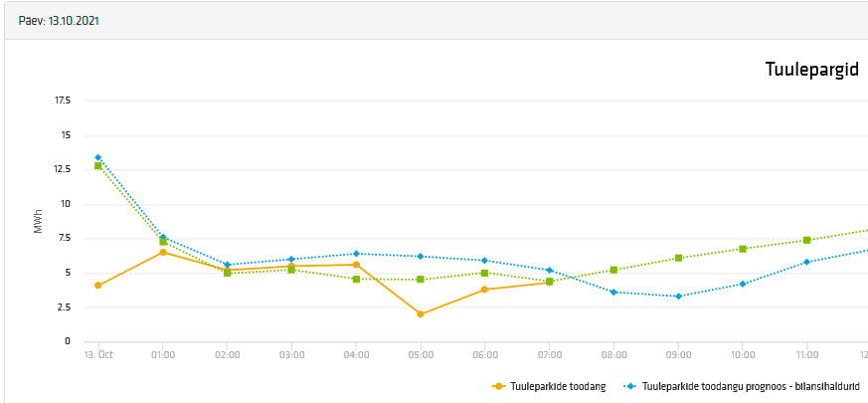Screen dimensions: 868x403
Task: Select the blue diamond point at 04:00
Action: [356, 254]
